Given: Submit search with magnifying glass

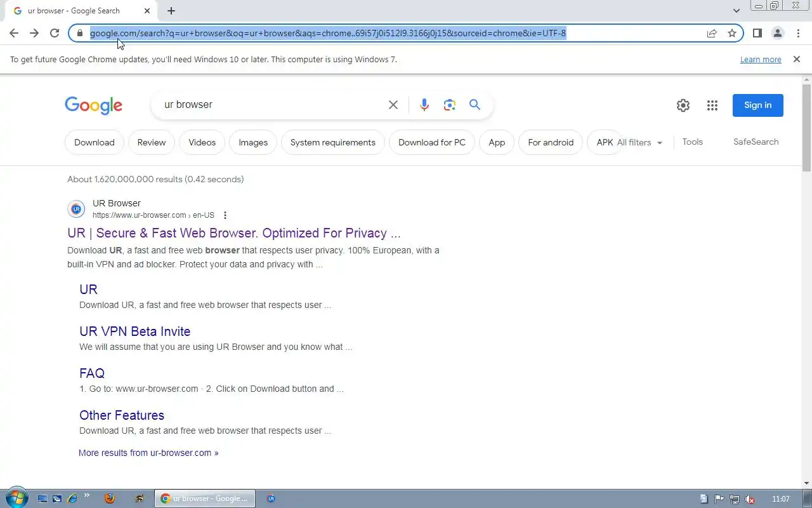Looking at the screenshot, I should point(475,105).
